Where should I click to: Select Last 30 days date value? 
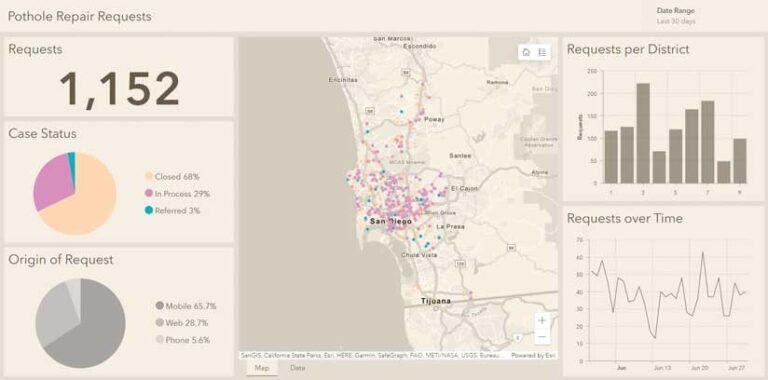pos(676,22)
